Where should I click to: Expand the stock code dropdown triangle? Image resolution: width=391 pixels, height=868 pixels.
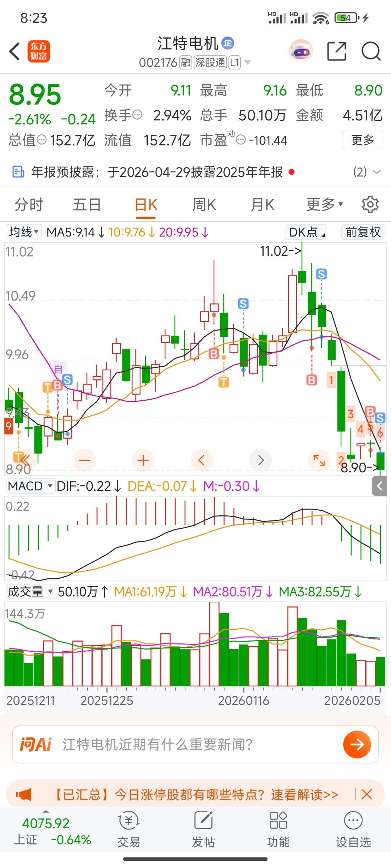click(248, 63)
